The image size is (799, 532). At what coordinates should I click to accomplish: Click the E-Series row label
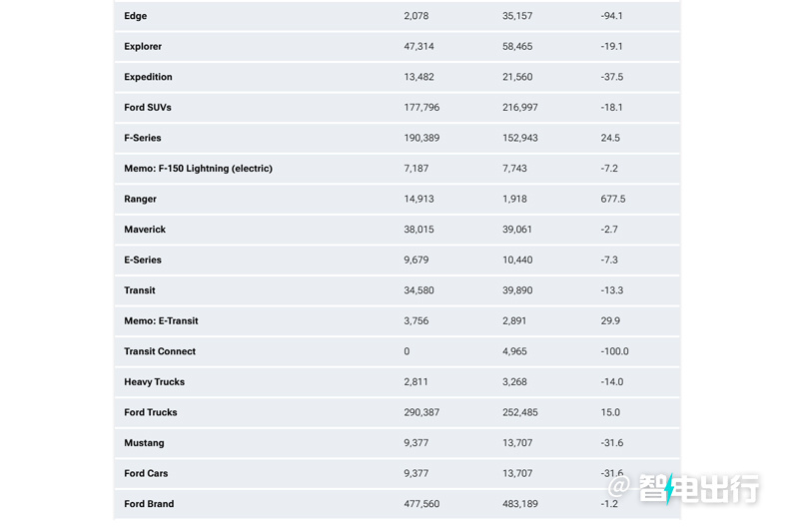click(143, 261)
